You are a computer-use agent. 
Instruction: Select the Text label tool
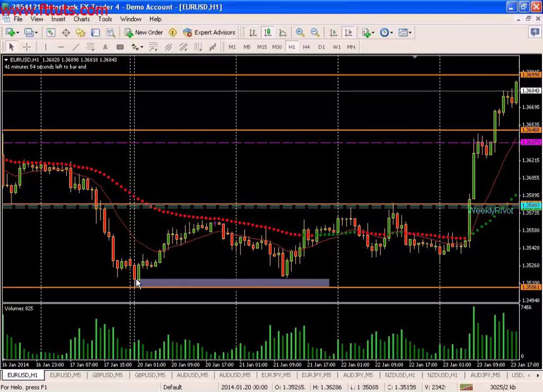(105, 47)
